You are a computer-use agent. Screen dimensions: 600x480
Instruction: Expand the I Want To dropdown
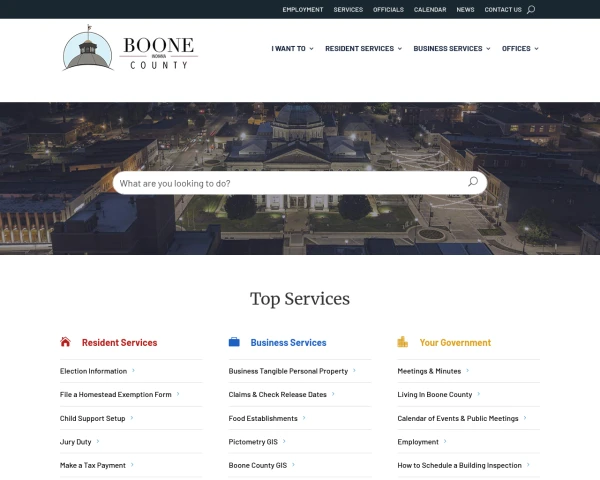tap(292, 49)
